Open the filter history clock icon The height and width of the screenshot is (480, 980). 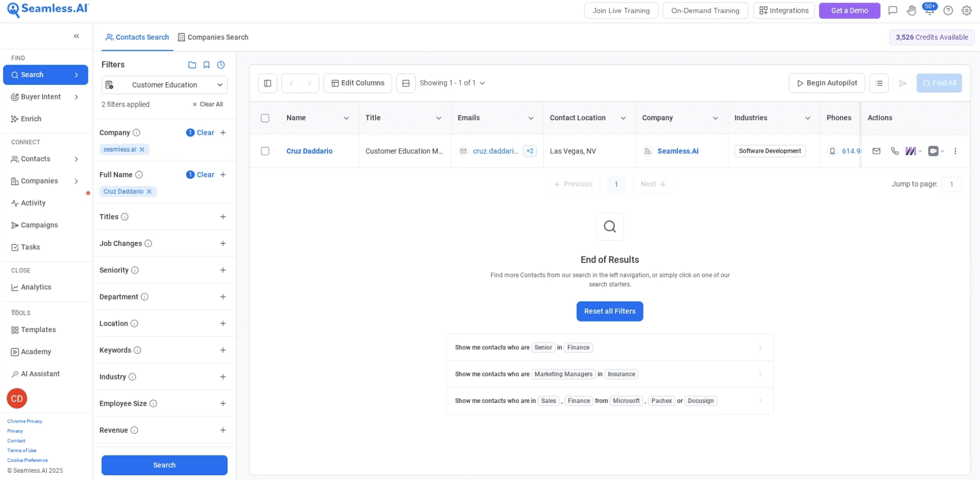(x=221, y=65)
